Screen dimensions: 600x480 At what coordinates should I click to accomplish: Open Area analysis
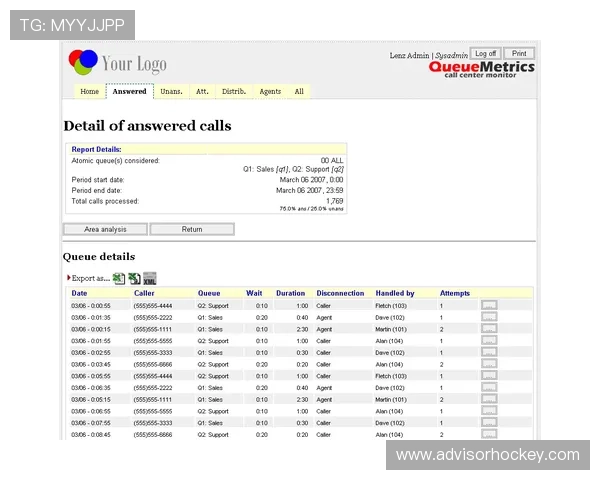click(x=105, y=229)
